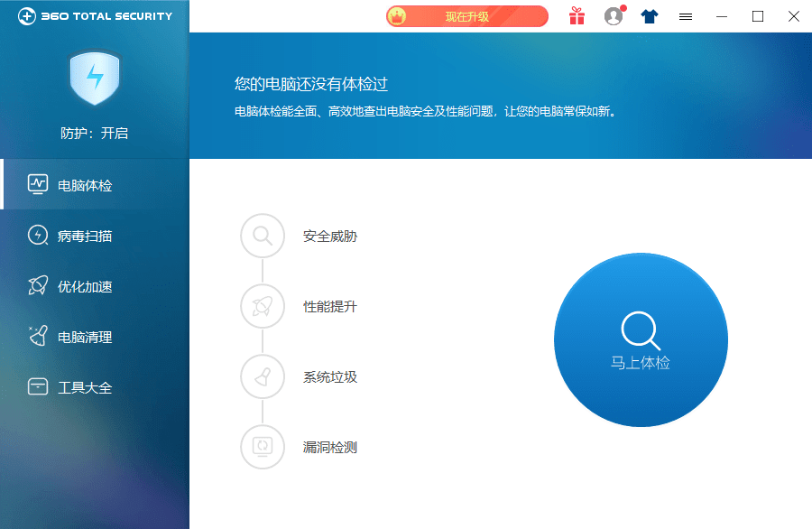Click the premium crown icon

tap(397, 16)
